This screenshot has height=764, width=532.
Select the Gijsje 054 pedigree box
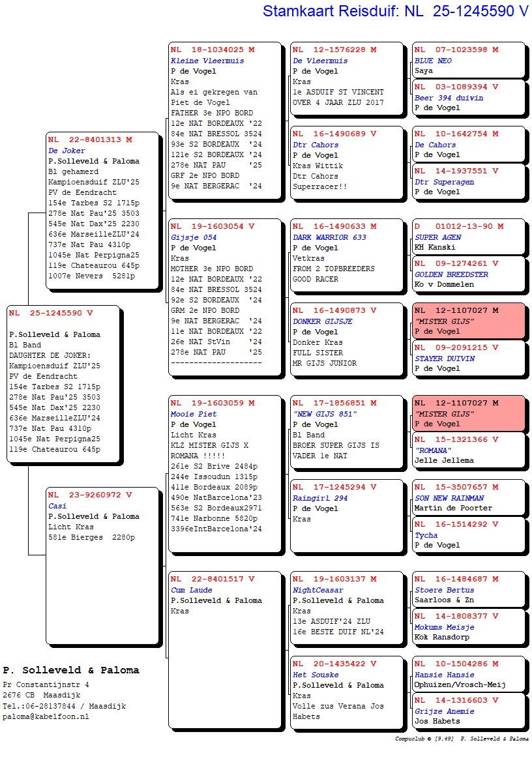[x=226, y=297]
